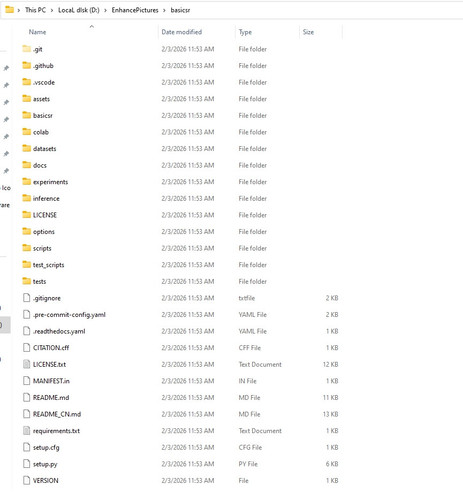Image resolution: width=463 pixels, height=500 pixels.
Task: Sort by the Name column header
Action: pyautogui.click(x=37, y=32)
